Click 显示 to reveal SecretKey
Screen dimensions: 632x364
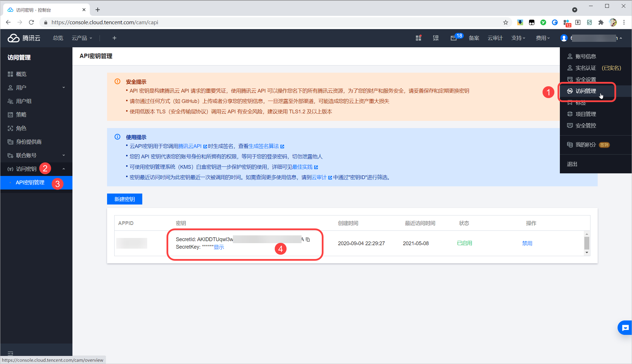click(219, 247)
